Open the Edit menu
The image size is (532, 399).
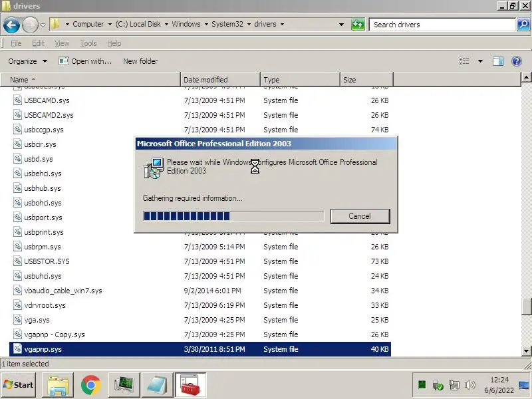[38, 43]
